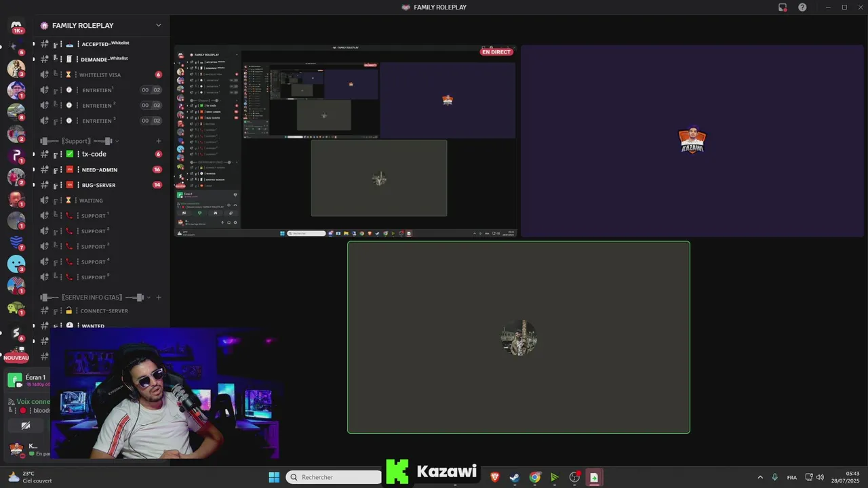Open the Inbox icon in title bar

pos(783,7)
